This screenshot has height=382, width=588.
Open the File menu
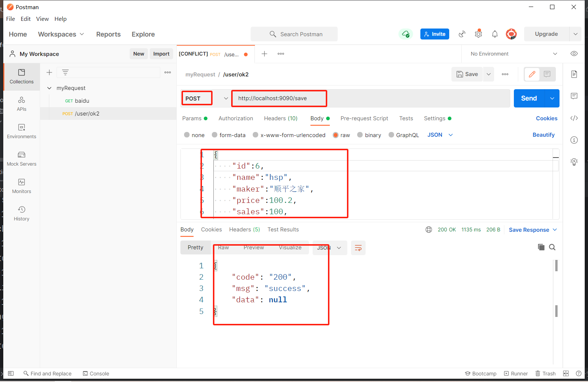pyautogui.click(x=11, y=19)
